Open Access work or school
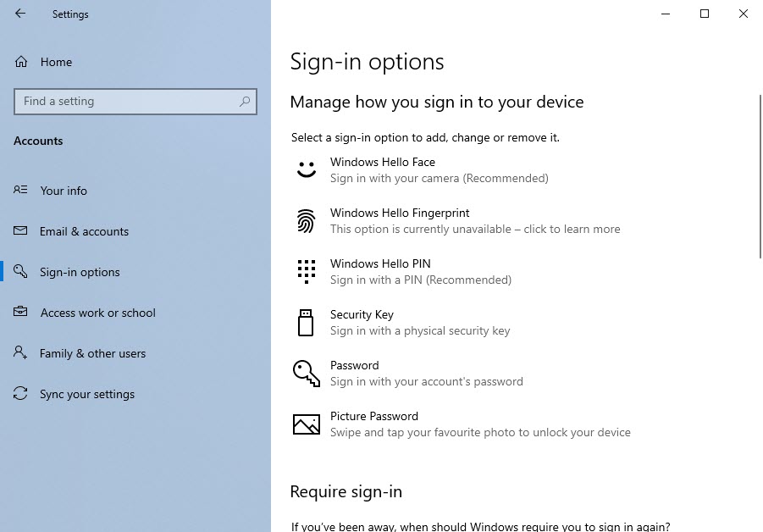This screenshot has width=763, height=532. pyautogui.click(x=97, y=313)
